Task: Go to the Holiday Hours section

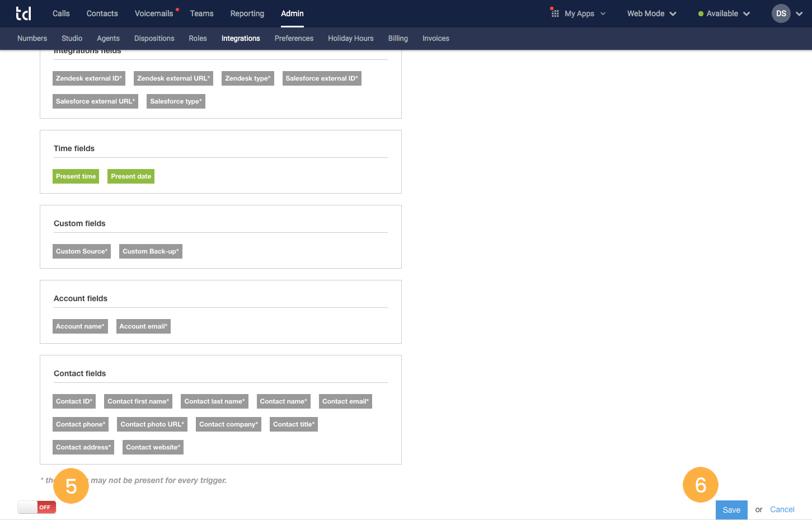Action: [350, 38]
